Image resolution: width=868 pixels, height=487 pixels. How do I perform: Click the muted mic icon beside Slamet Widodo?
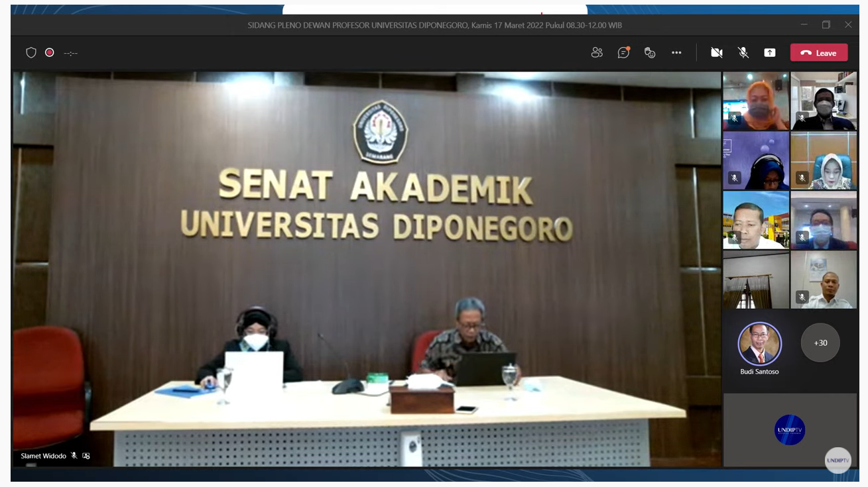coord(74,456)
